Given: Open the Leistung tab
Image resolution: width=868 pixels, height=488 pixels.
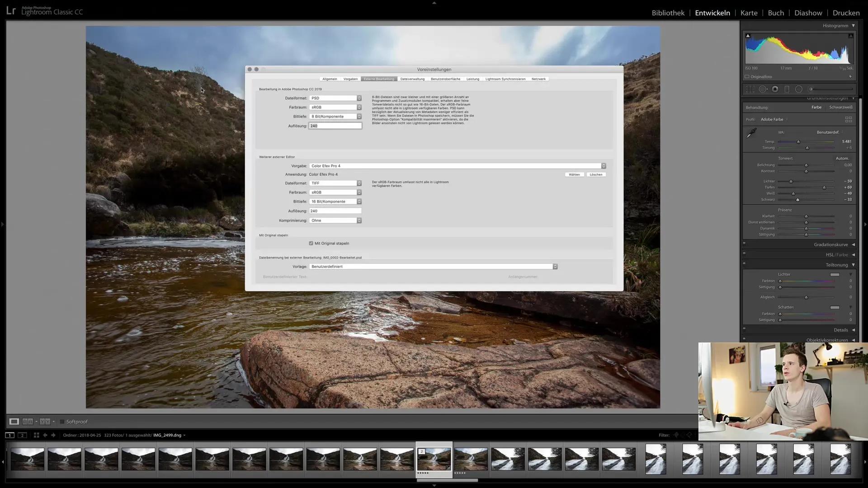Looking at the screenshot, I should click(x=473, y=79).
